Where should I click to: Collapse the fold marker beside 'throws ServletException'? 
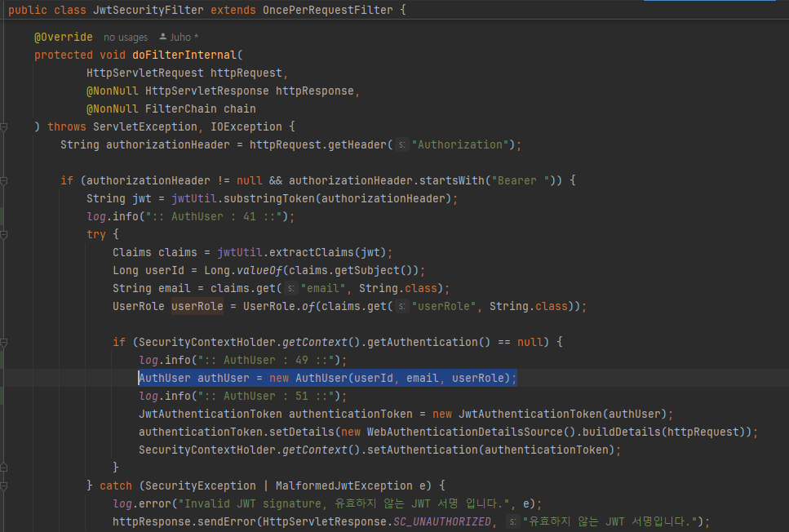point(3,127)
